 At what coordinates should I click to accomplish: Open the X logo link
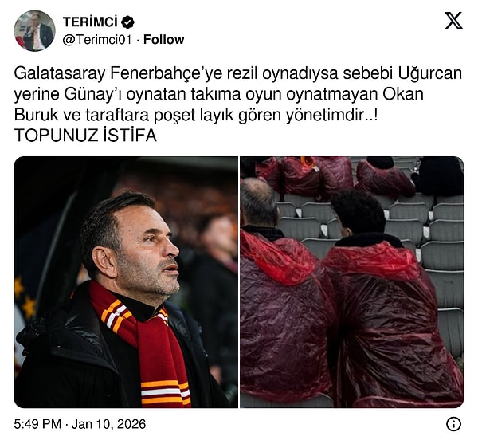click(x=453, y=21)
